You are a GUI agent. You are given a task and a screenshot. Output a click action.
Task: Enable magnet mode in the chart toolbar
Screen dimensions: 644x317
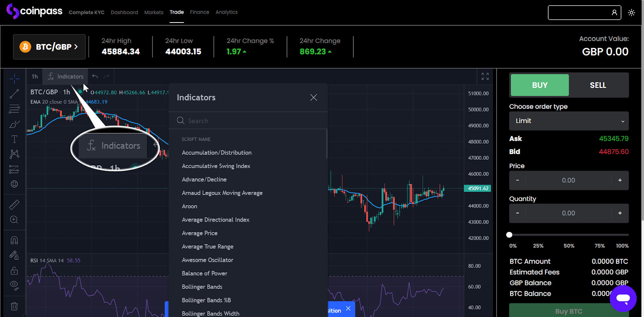[14, 241]
